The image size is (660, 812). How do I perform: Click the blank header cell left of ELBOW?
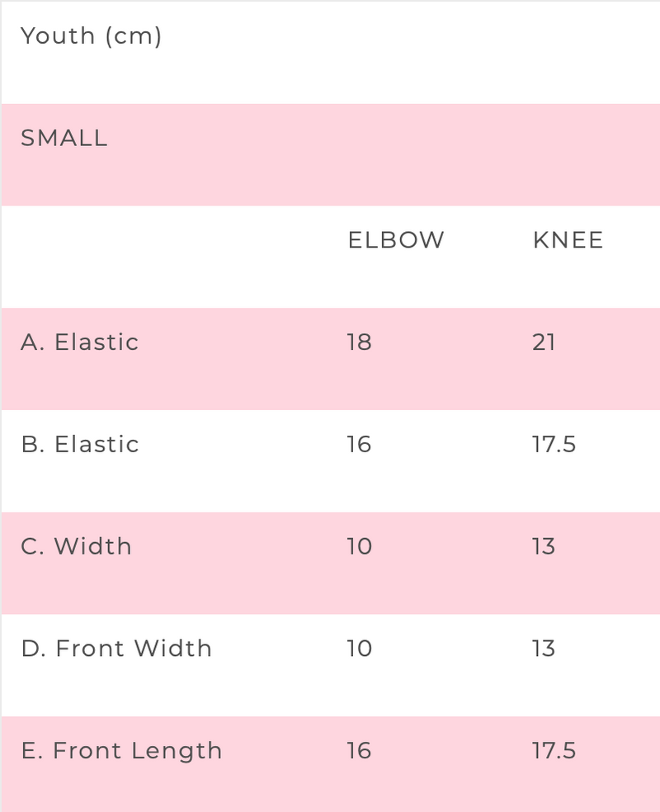[x=165, y=257]
